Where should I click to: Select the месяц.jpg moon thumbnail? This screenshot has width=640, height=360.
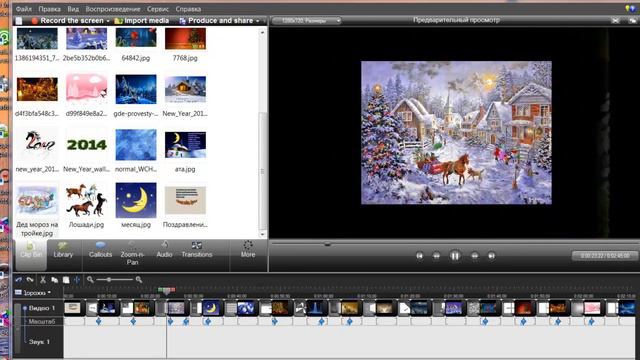[x=136, y=200]
